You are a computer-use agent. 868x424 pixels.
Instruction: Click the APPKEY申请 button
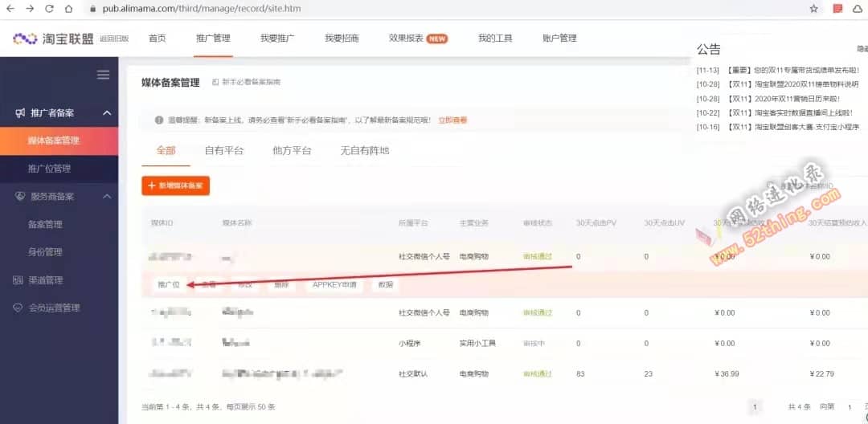pos(334,285)
